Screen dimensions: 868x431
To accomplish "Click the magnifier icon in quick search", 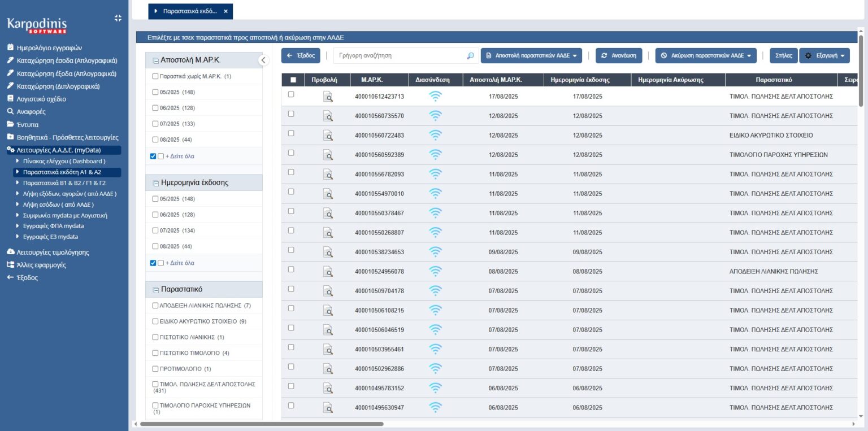I will point(470,56).
